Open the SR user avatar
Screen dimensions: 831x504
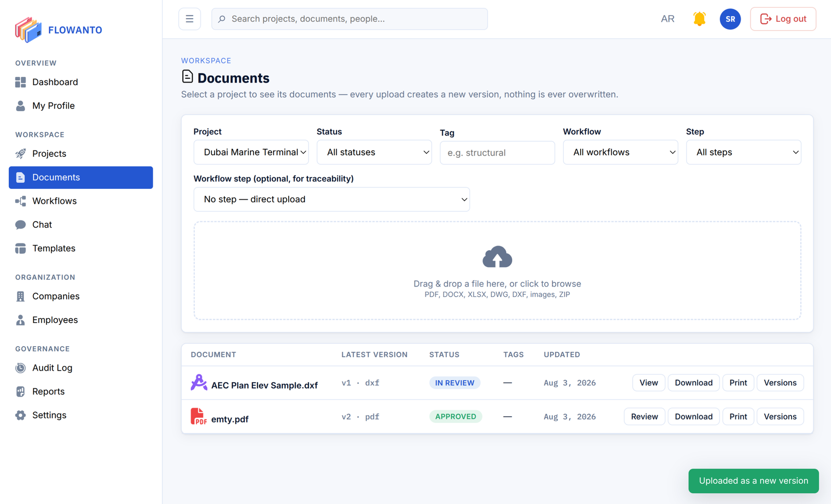tap(730, 19)
